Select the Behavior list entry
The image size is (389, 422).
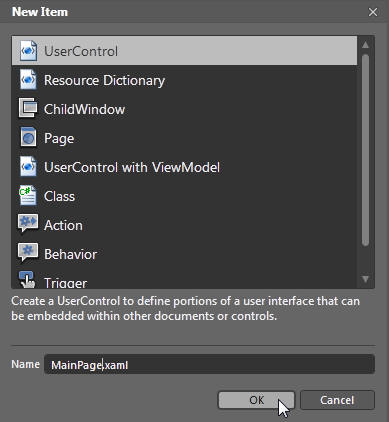184,254
